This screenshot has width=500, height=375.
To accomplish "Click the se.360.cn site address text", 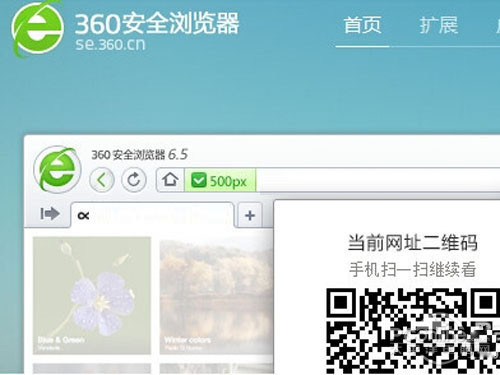I will point(110,44).
